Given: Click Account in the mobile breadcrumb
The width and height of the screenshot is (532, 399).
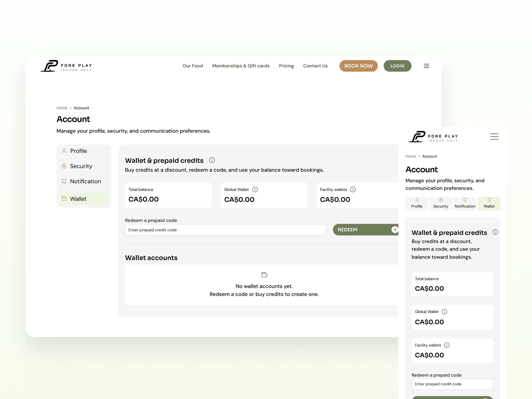Looking at the screenshot, I should tap(429, 156).
